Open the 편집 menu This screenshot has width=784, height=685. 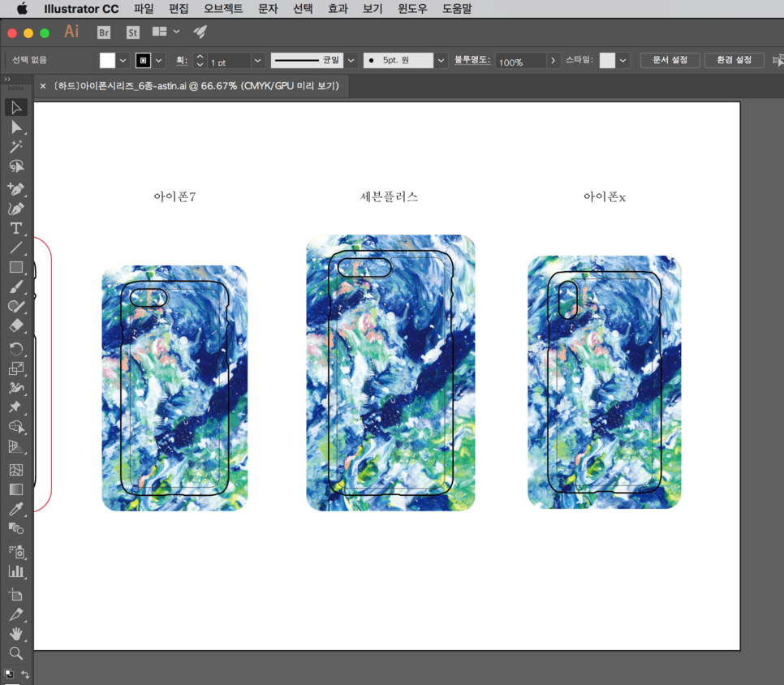(x=179, y=8)
